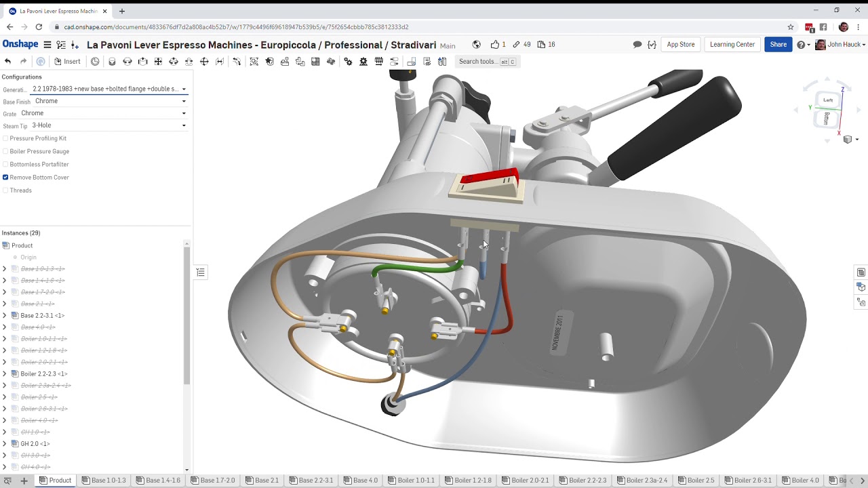Select Product in the instances tree
Image resolution: width=868 pixels, height=488 pixels.
22,245
